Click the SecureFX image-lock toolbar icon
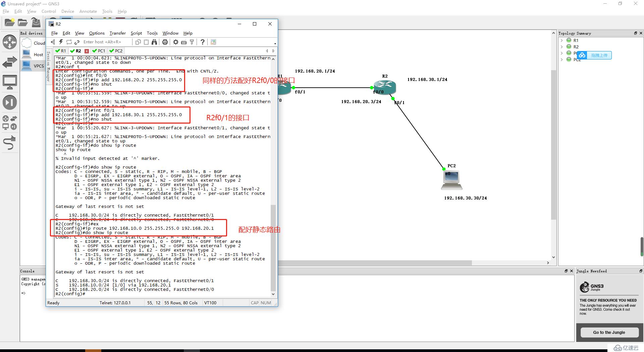This screenshot has height=352, width=644. pos(213,42)
